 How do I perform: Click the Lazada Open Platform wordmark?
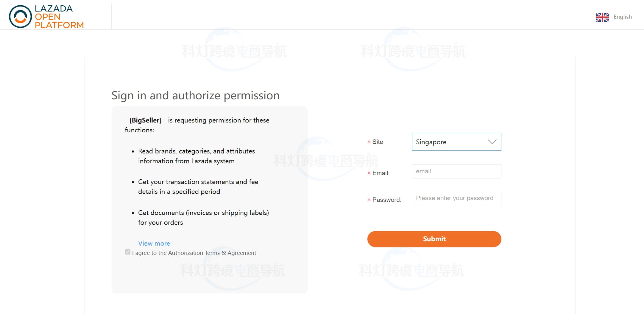59,17
